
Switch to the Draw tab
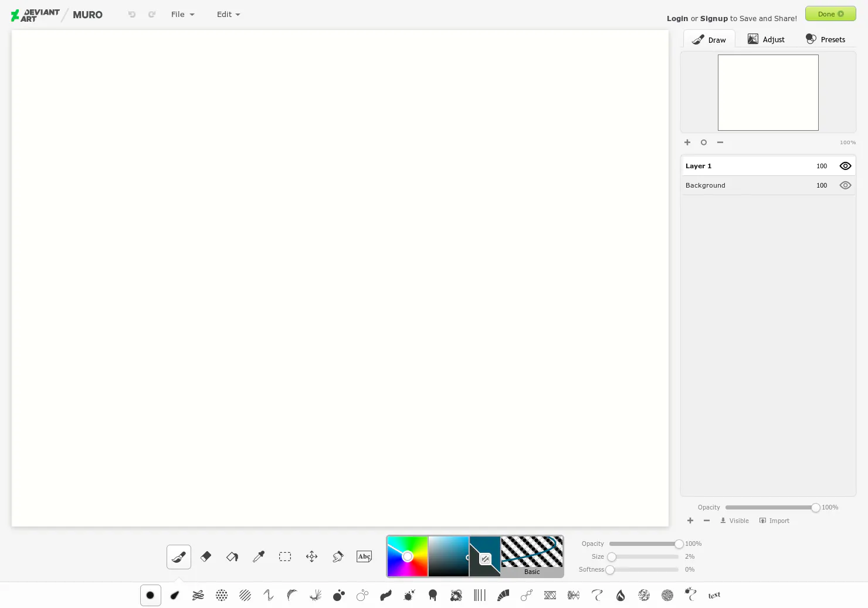click(x=709, y=39)
